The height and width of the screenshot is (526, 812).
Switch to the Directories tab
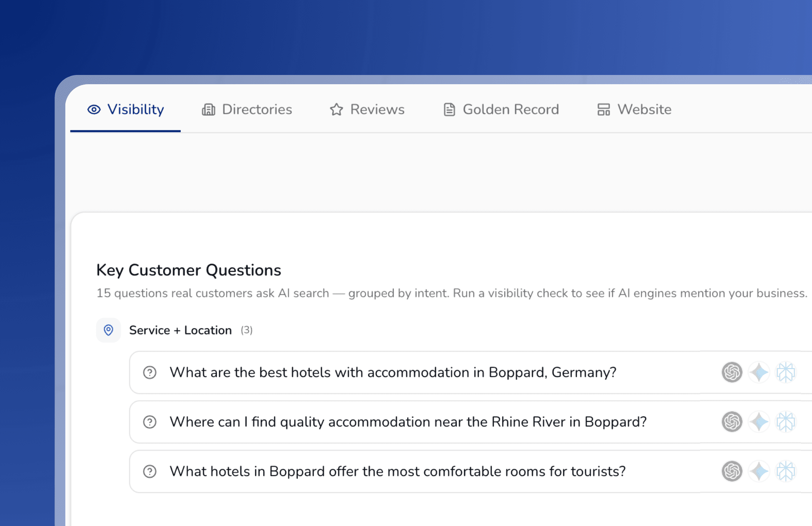(x=247, y=110)
